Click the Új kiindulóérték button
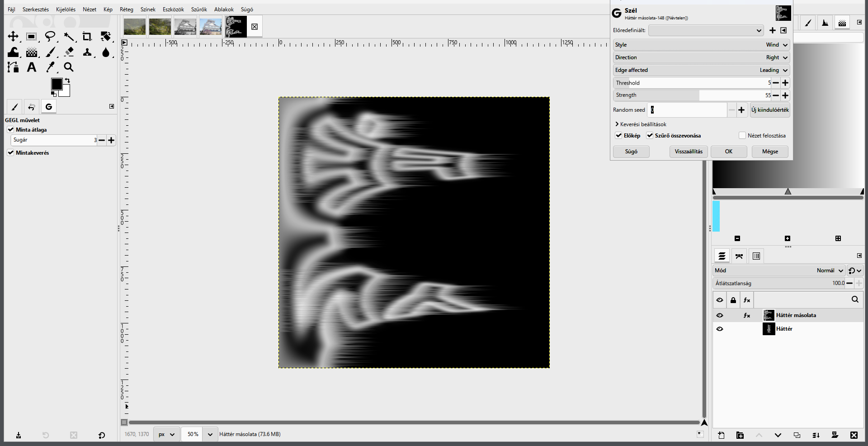This screenshot has height=446, width=868. [x=770, y=110]
